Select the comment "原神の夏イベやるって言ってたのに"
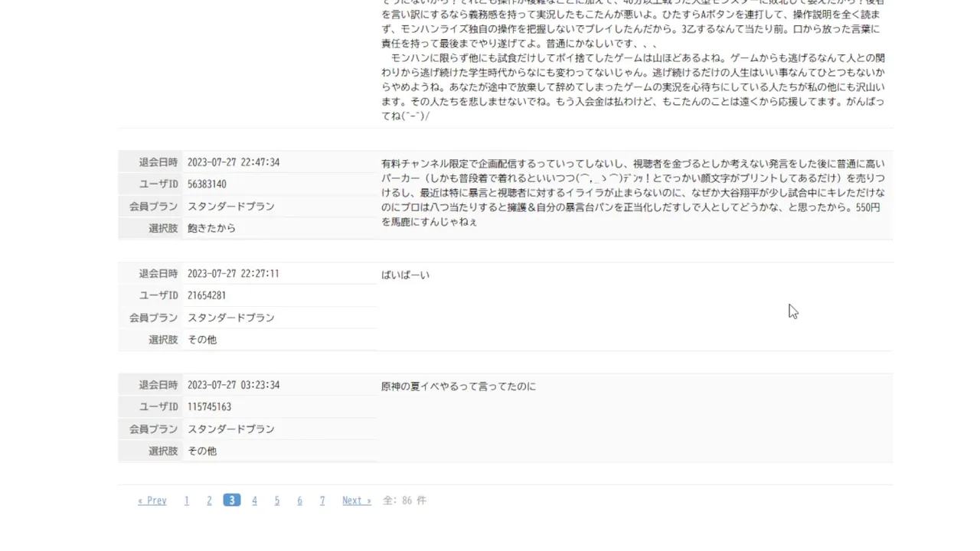The height and width of the screenshot is (551, 980). [x=459, y=386]
